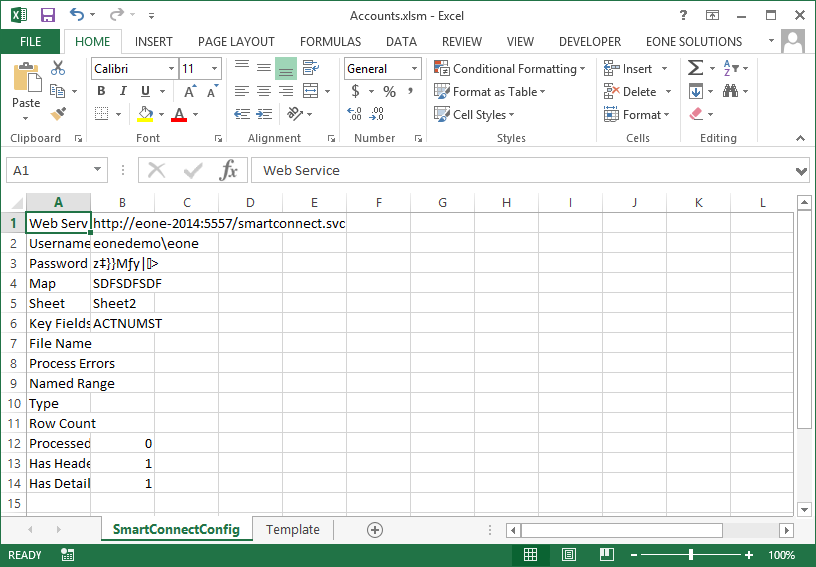This screenshot has height=567, width=816.
Task: Insert AutoSum with the sigma icon
Action: 695,68
